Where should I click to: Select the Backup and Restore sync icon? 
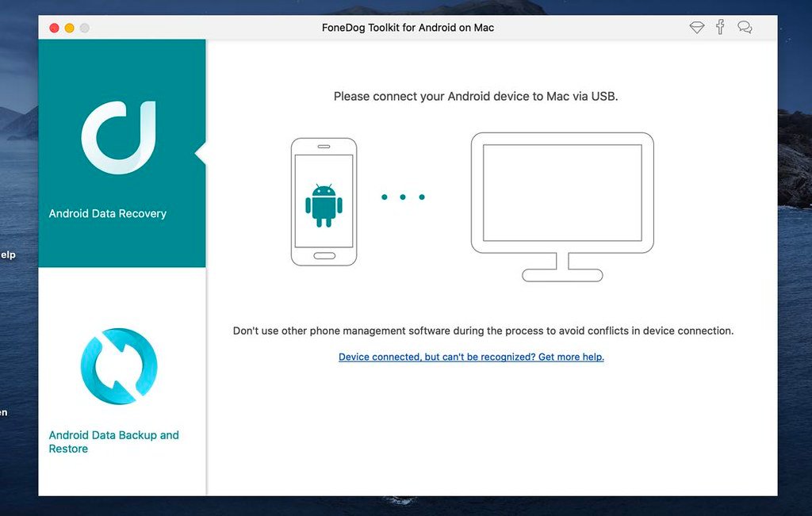coord(119,366)
